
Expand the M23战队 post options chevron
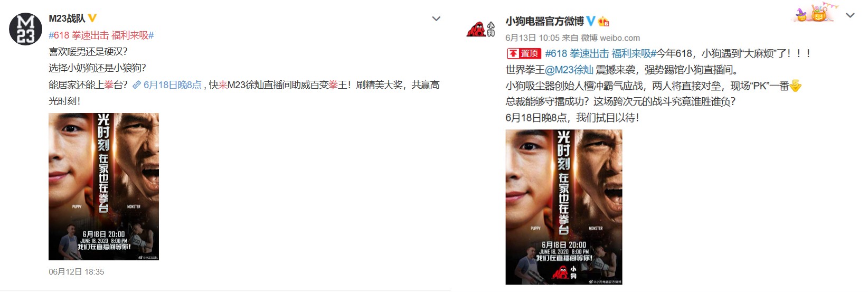(x=436, y=19)
